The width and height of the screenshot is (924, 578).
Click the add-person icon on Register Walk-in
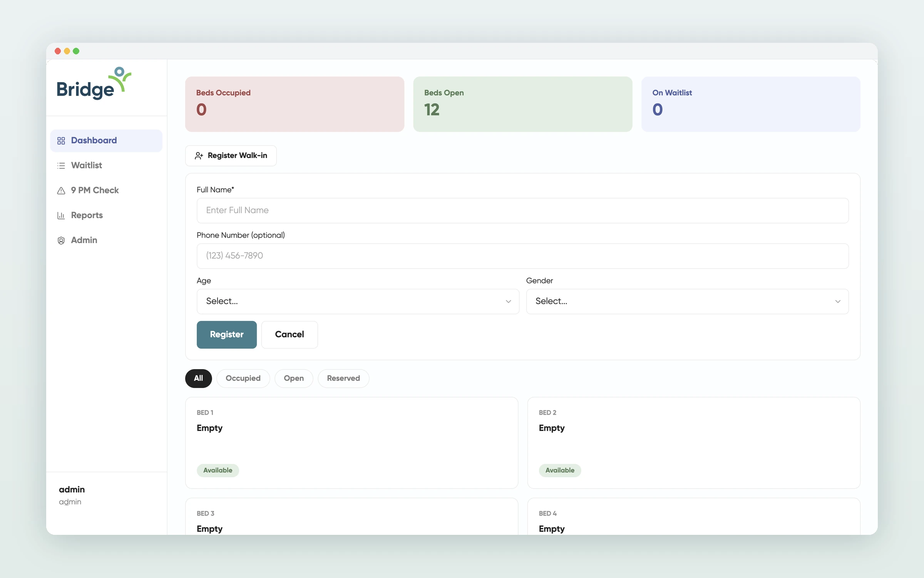pos(199,156)
